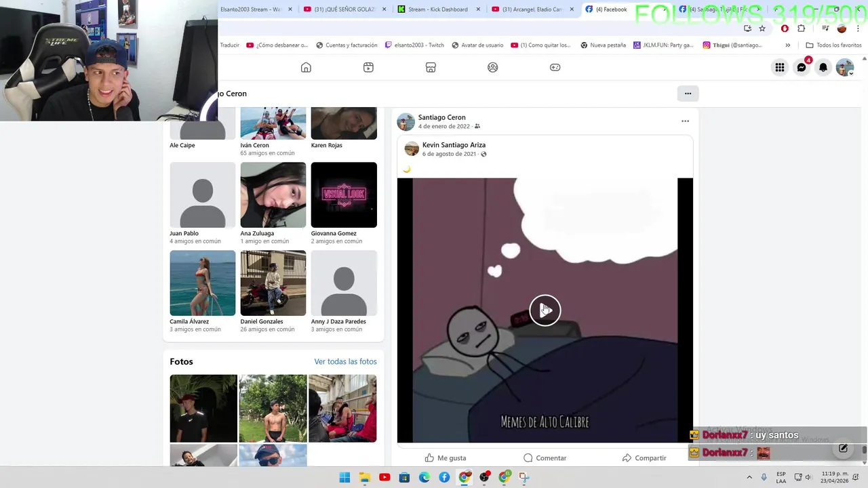
Task: Open Ver todas las fotos link
Action: (x=345, y=362)
